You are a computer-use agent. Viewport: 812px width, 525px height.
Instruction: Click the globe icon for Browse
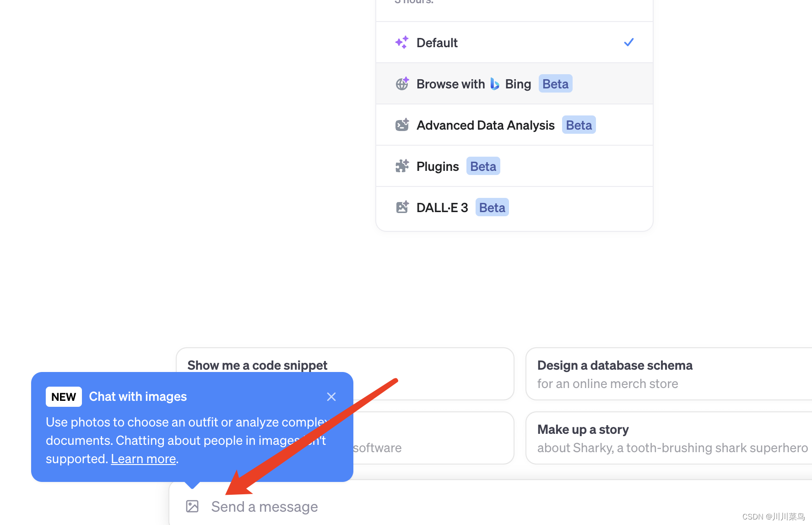click(402, 84)
